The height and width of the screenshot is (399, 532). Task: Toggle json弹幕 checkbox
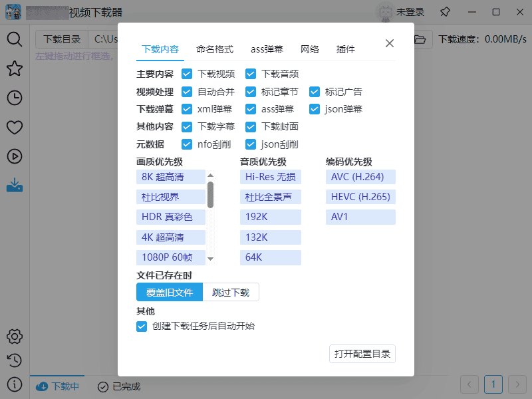[x=314, y=109]
